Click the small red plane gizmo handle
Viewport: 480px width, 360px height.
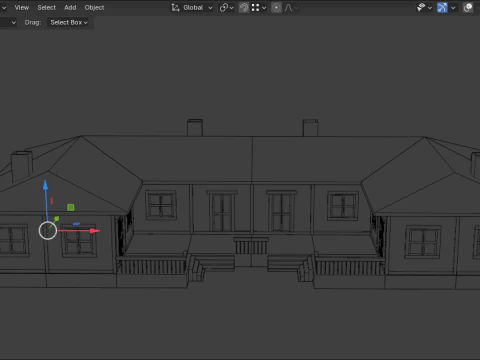(x=51, y=201)
